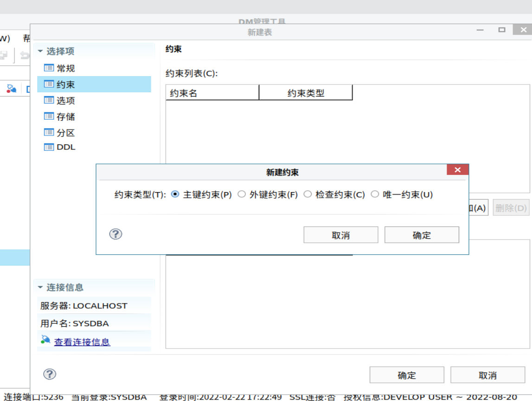532x401 pixels.
Task: Click the 选项 page icon
Action: 49,100
